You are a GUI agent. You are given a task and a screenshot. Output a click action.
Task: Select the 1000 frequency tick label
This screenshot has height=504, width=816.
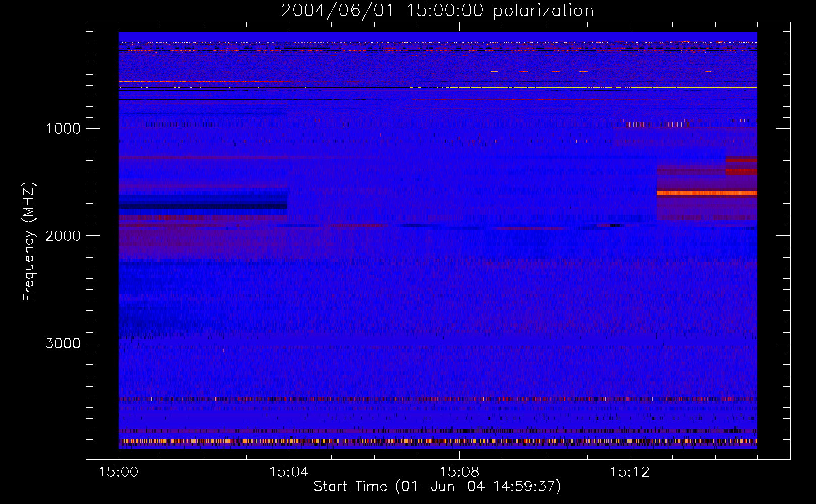click(63, 129)
